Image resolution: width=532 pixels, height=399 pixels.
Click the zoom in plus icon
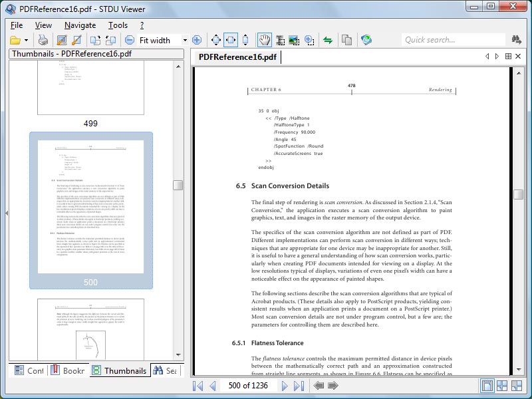click(197, 40)
